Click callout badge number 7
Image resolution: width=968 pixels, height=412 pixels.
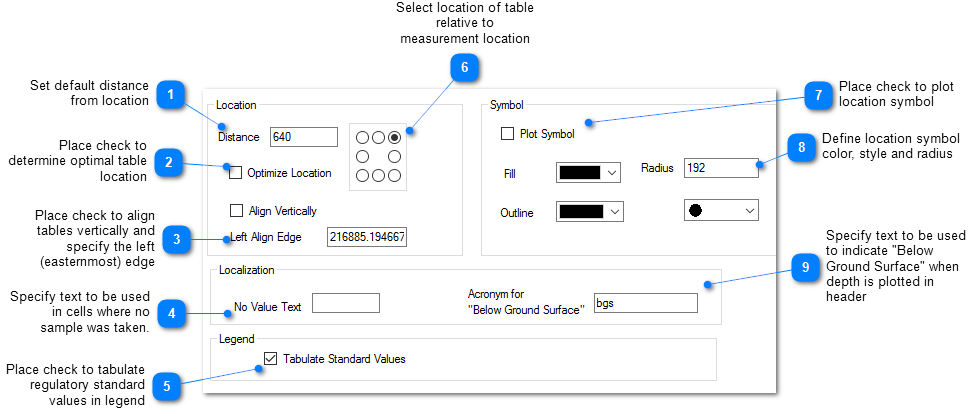pyautogui.click(x=817, y=96)
